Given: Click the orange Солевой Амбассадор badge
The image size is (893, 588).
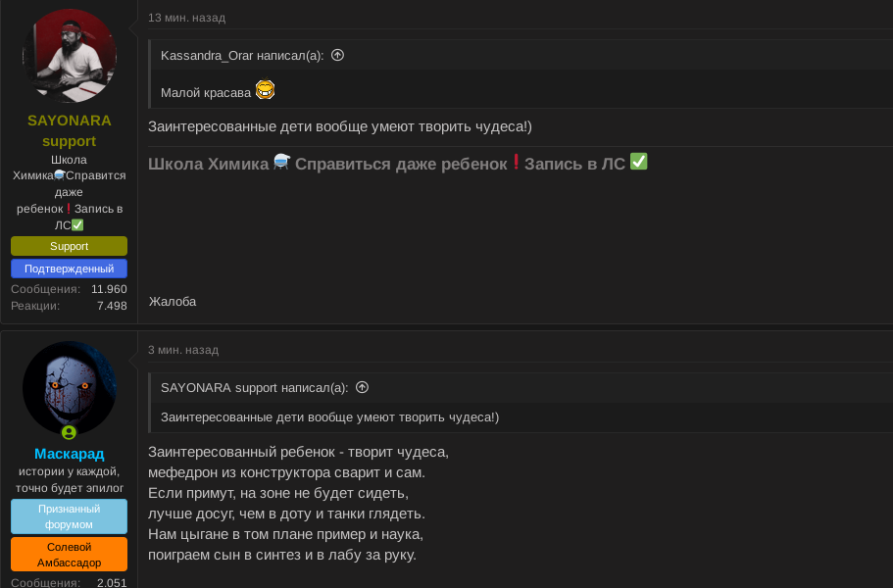Looking at the screenshot, I should pyautogui.click(x=70, y=555).
